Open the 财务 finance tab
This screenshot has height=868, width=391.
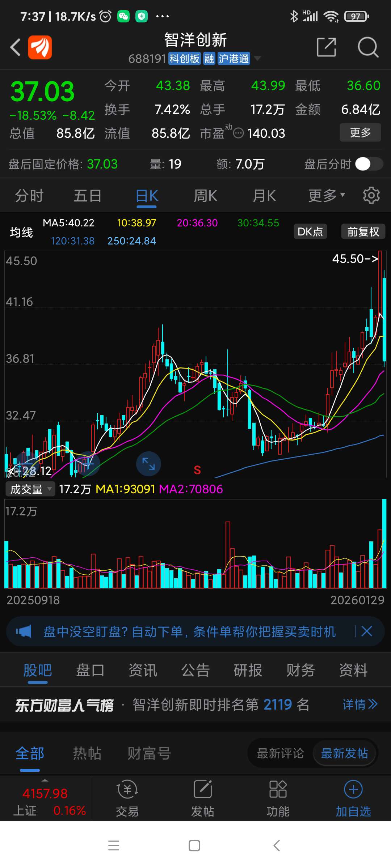point(300,670)
